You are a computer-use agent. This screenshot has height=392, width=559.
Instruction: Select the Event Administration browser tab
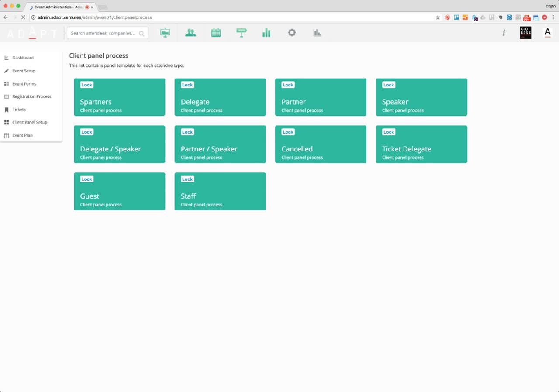59,7
